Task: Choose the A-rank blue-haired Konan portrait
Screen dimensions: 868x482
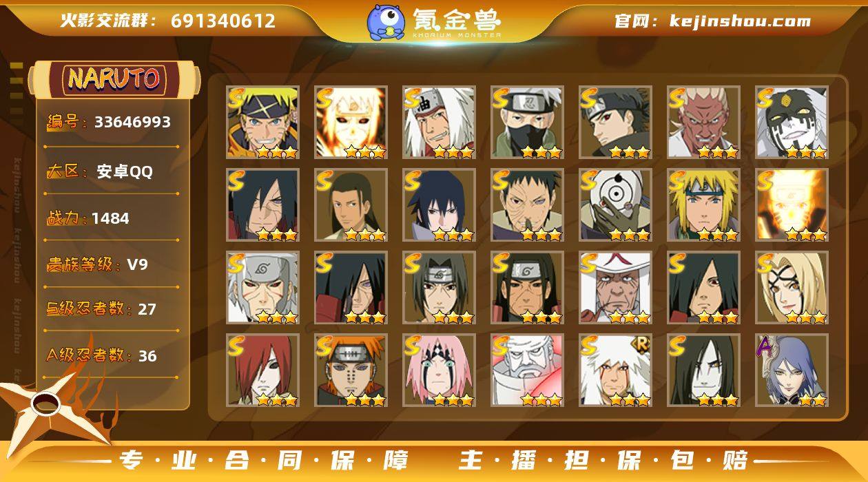Action: coord(792,370)
